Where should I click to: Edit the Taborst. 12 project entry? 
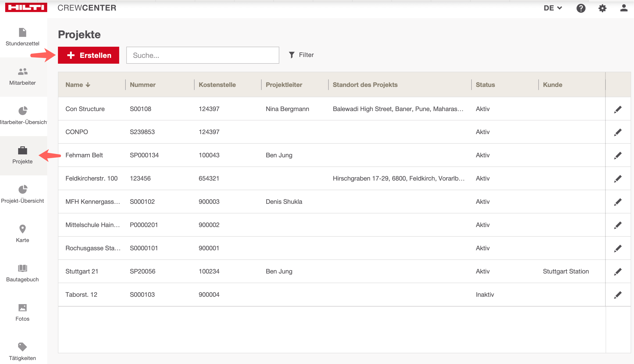tap(617, 295)
